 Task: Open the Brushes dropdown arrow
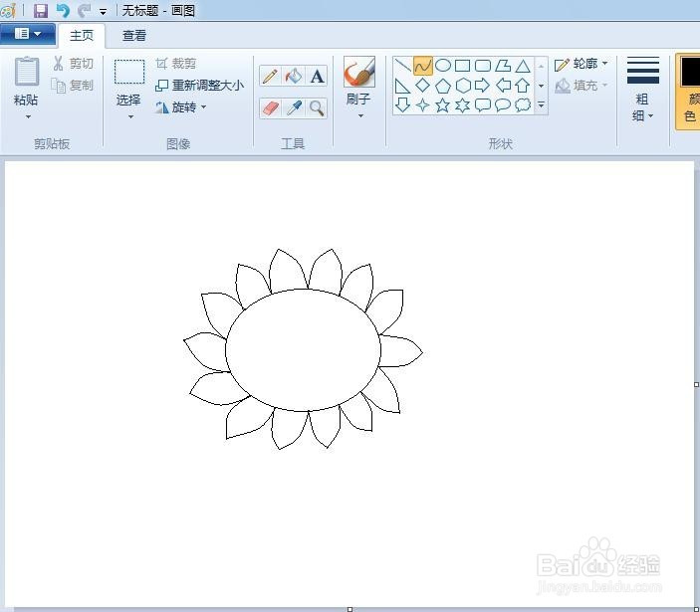coord(360,116)
